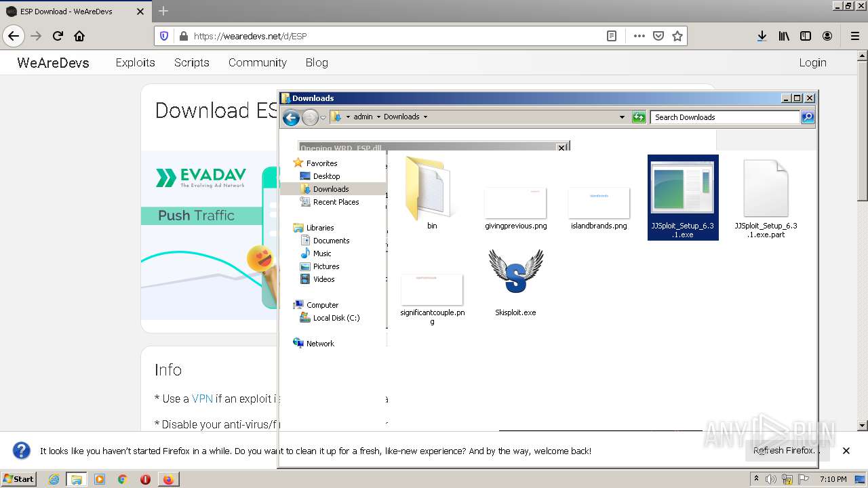The height and width of the screenshot is (488, 868).
Task: Expand admin breadcrumb arrow in address bar
Action: point(378,117)
